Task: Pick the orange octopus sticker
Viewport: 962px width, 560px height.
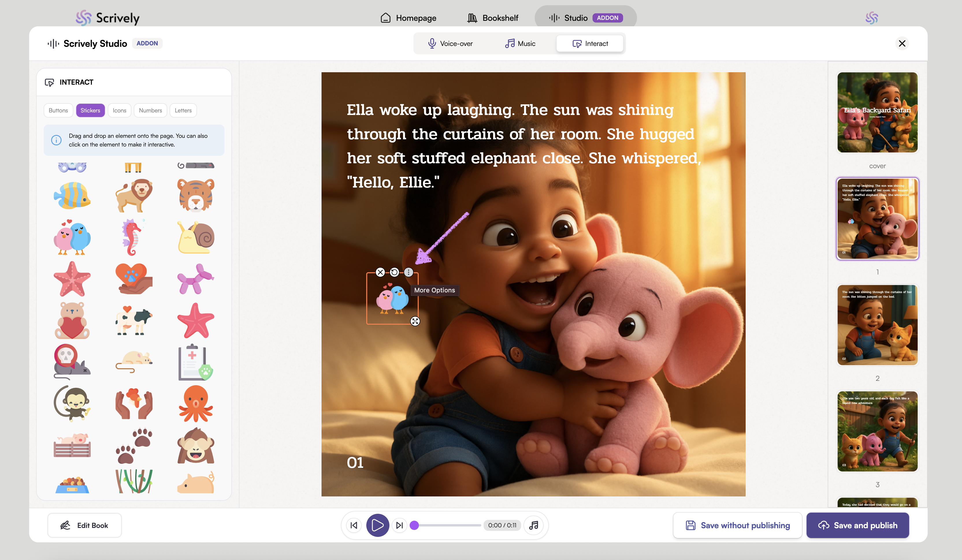Action: point(196,403)
